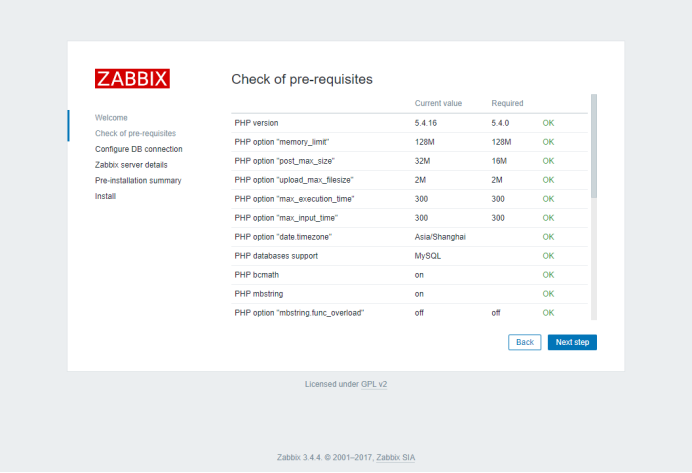Screen dimensions: 692x473
Task: Click PHP option "upload_max_filesize" row label
Action: (x=294, y=180)
